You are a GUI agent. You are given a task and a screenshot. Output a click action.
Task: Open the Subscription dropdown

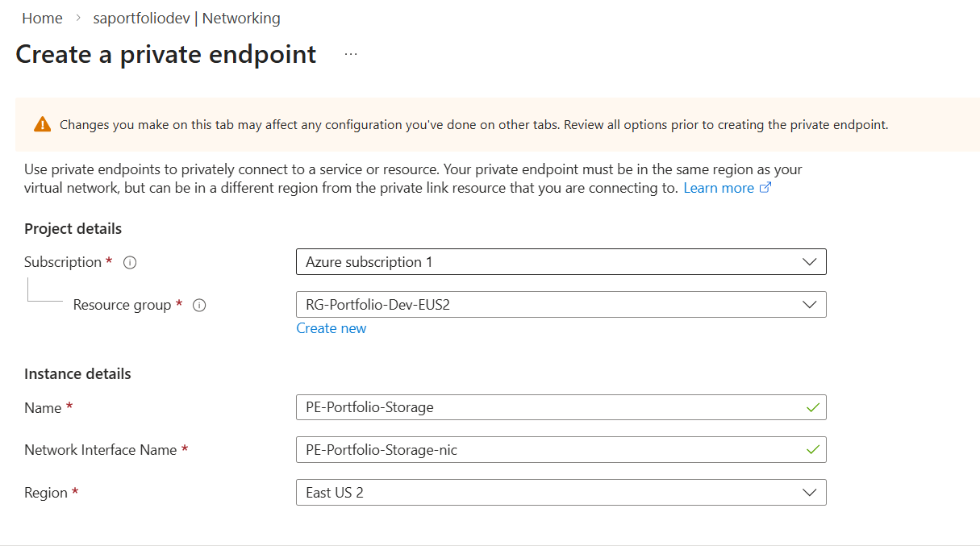click(561, 262)
